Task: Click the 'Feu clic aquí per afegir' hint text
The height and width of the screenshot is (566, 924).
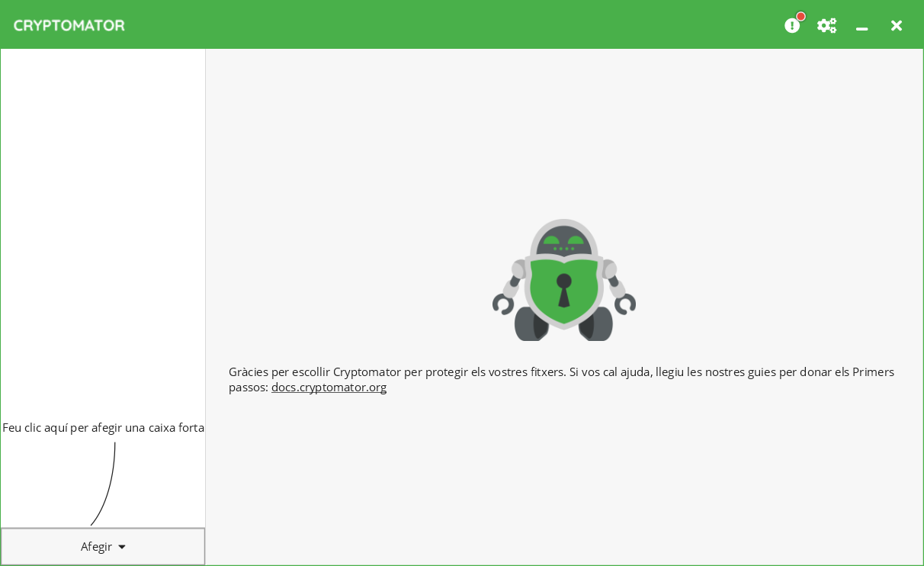Action: click(103, 427)
